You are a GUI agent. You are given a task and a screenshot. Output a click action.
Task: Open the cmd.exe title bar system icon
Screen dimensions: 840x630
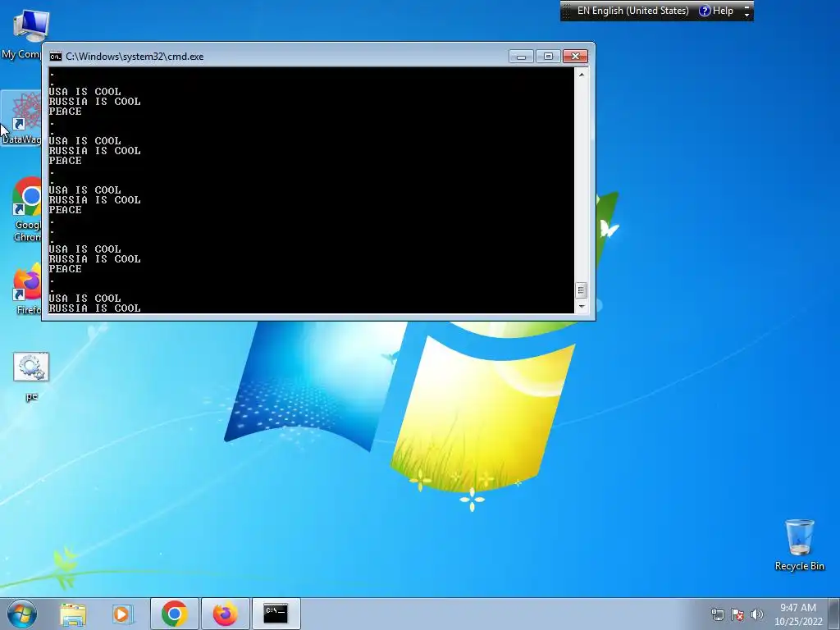(x=56, y=57)
